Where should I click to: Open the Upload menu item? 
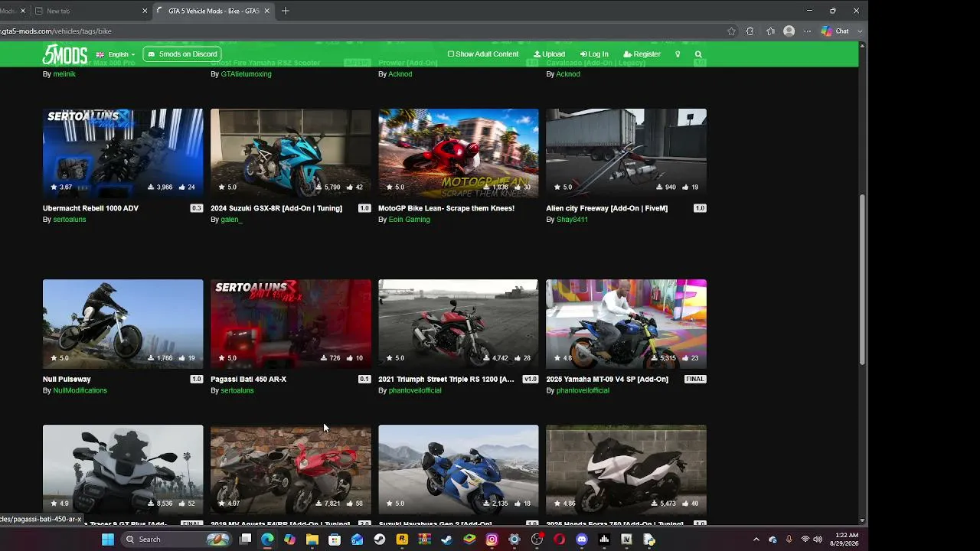[x=549, y=54]
